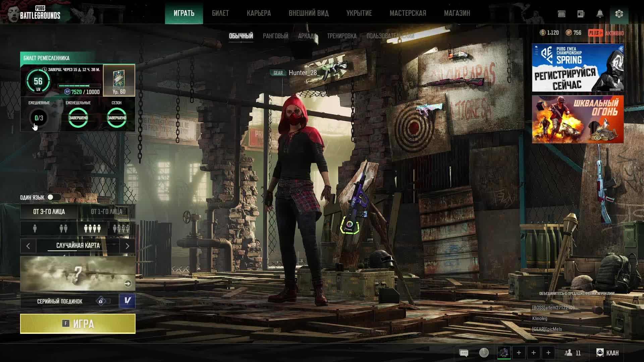The height and width of the screenshot is (362, 644).
Task: Open the friends list icon showing 11
Action: tap(573, 353)
